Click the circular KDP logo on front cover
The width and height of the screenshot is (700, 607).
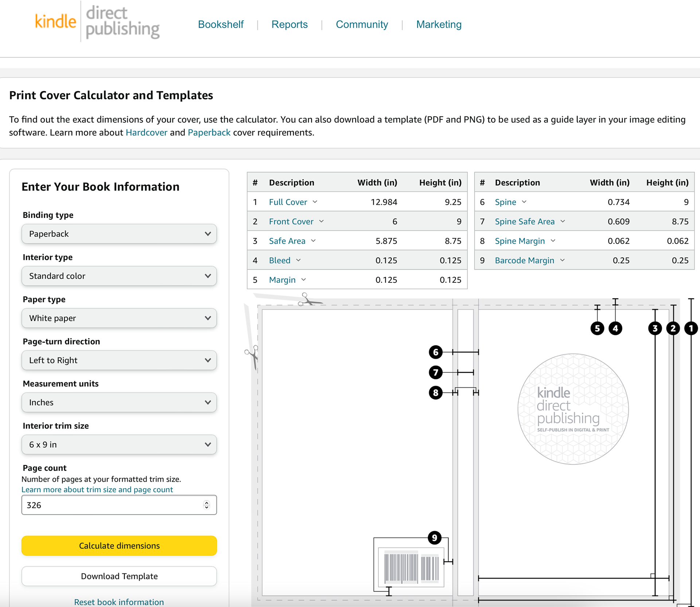[573, 409]
